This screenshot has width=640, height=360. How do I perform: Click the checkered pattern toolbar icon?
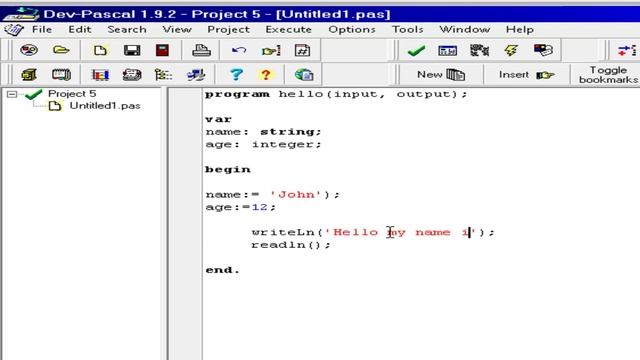479,51
